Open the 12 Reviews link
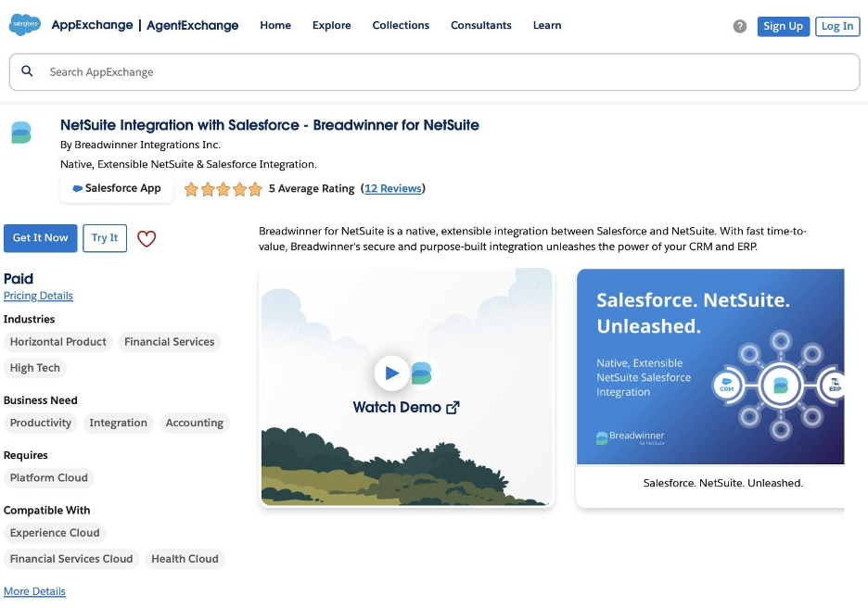Image resolution: width=868 pixels, height=608 pixels. pos(392,188)
